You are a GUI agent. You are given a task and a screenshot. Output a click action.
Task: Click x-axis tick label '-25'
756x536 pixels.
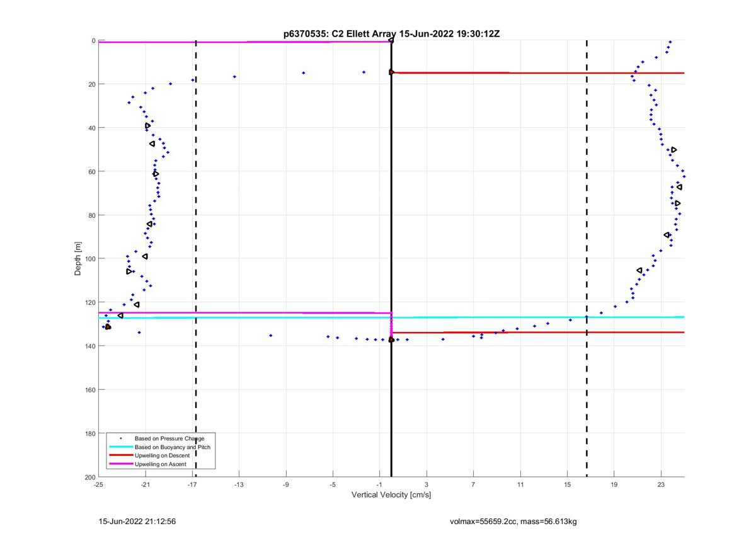click(98, 484)
